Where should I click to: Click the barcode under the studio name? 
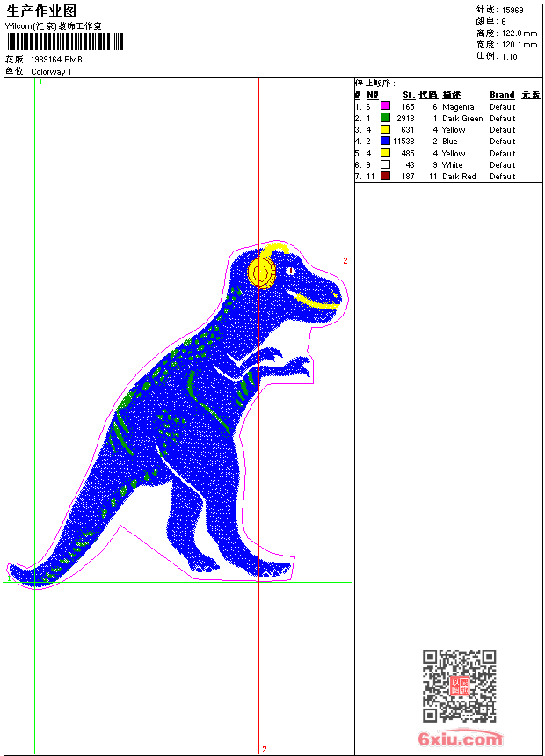point(65,41)
